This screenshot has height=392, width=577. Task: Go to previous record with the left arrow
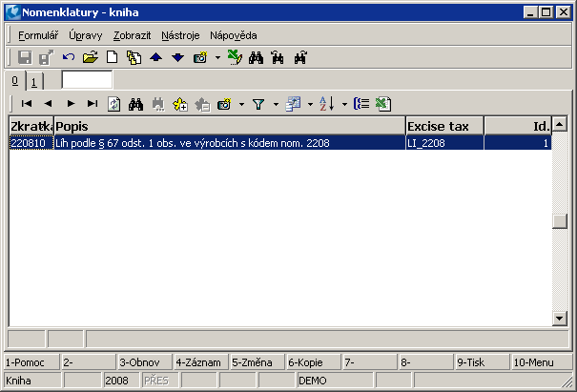tap(48, 104)
